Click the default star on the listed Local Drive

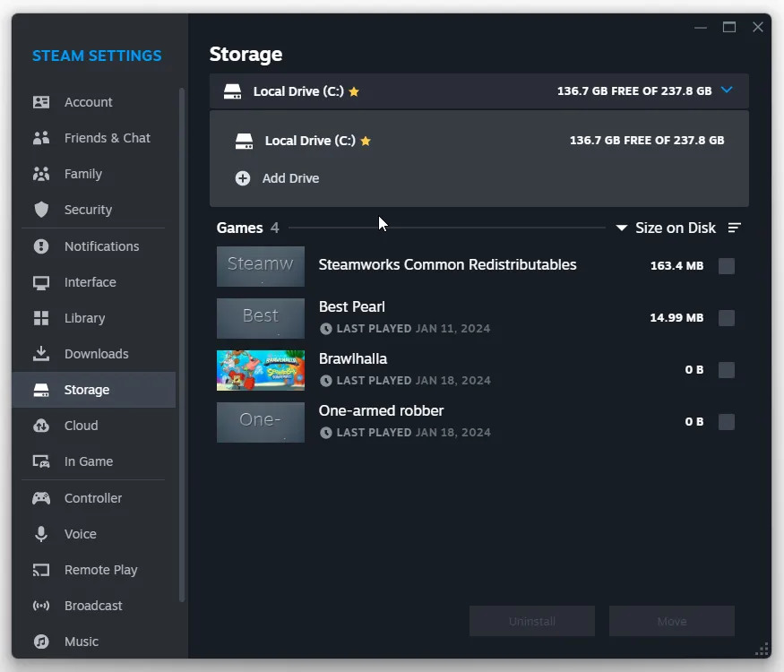(x=366, y=141)
